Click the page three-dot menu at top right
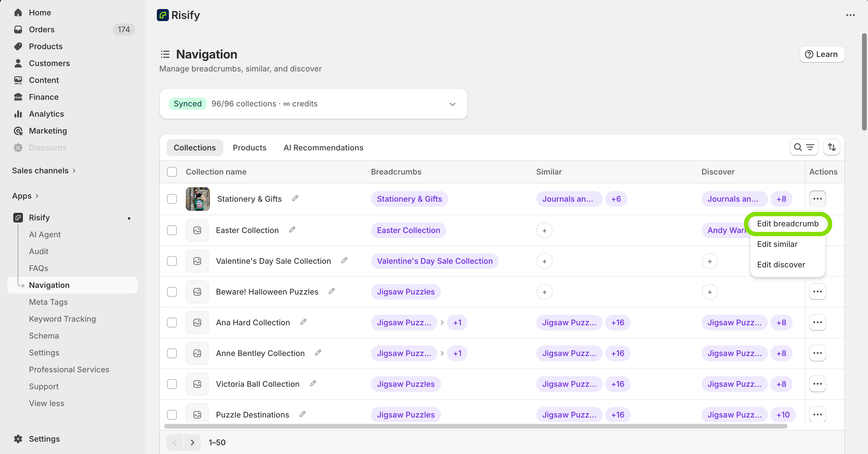 click(850, 15)
